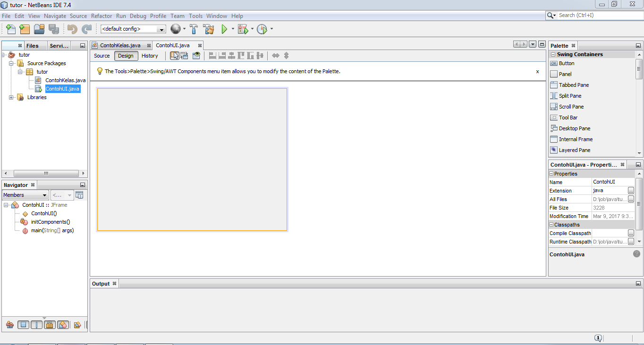Toggle show inherited members in Navigator
The image size is (644, 345).
point(9,325)
